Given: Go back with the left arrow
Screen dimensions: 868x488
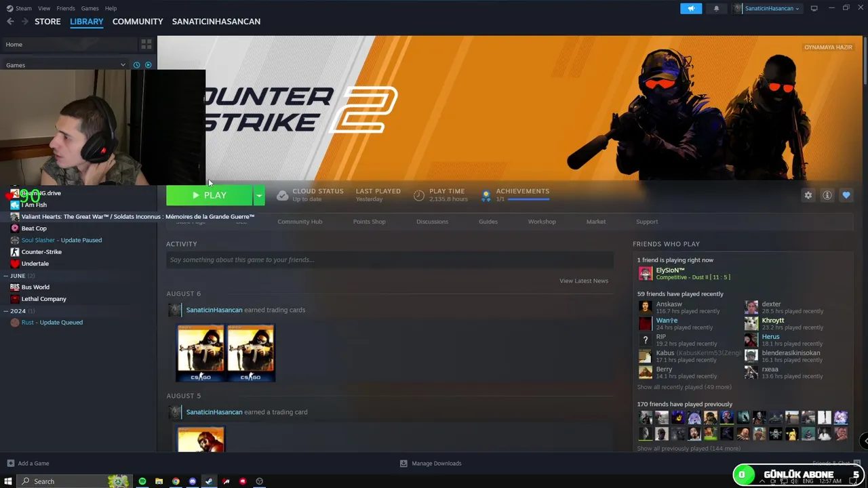Looking at the screenshot, I should (10, 22).
